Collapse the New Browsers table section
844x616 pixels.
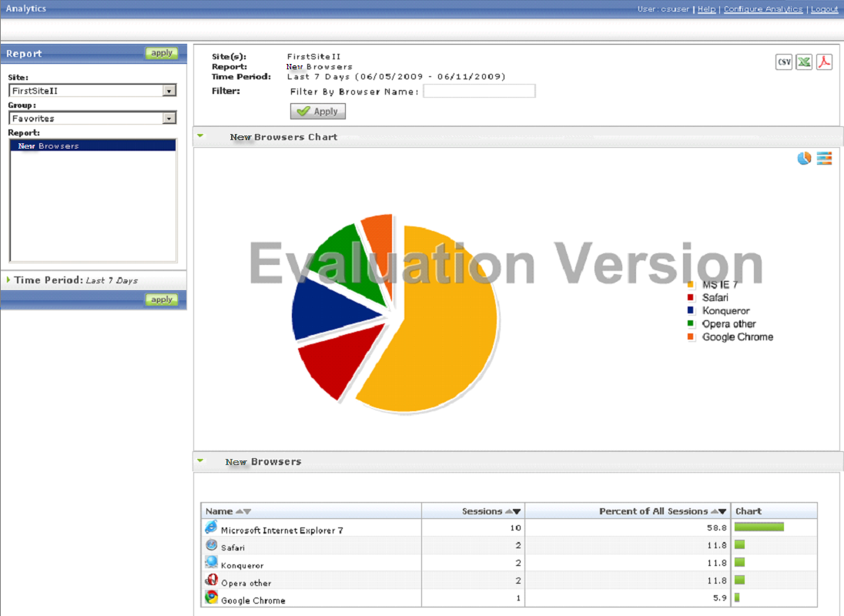tap(200, 460)
